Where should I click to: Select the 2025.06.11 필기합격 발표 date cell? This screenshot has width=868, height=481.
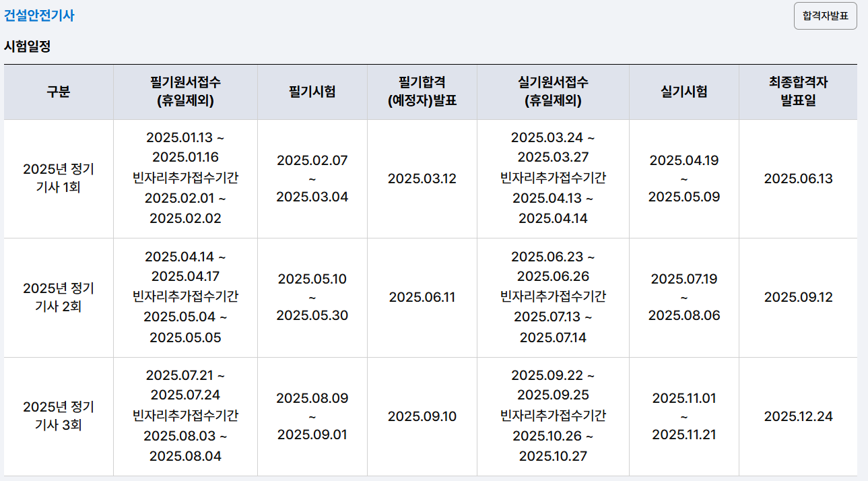coord(422,296)
